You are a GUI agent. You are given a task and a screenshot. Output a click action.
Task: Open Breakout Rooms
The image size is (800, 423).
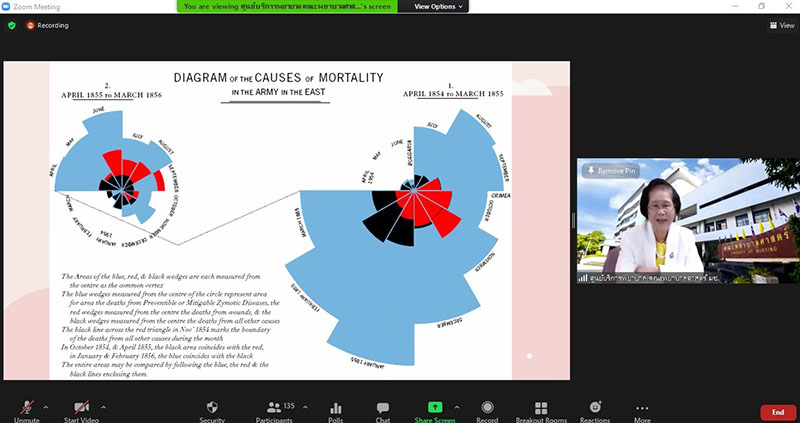[541, 411]
